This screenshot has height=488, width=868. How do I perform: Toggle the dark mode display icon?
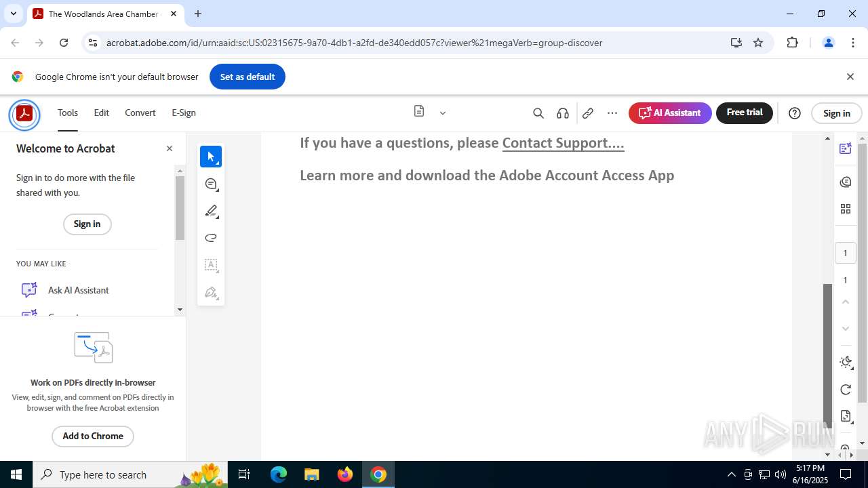point(846,362)
